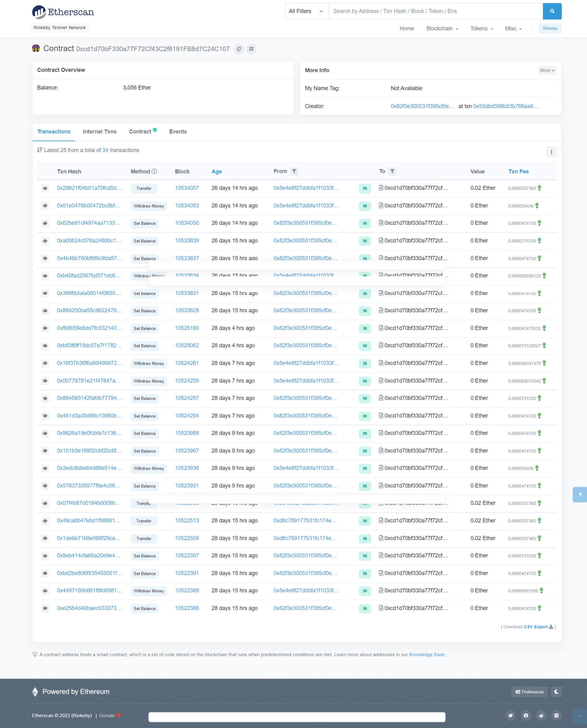The height and width of the screenshot is (728, 587).
Task: Sort by the Age column header
Action: click(x=216, y=171)
